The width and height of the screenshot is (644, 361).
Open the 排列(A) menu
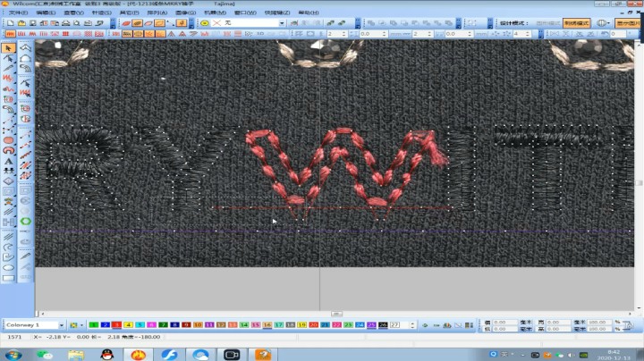[157, 13]
